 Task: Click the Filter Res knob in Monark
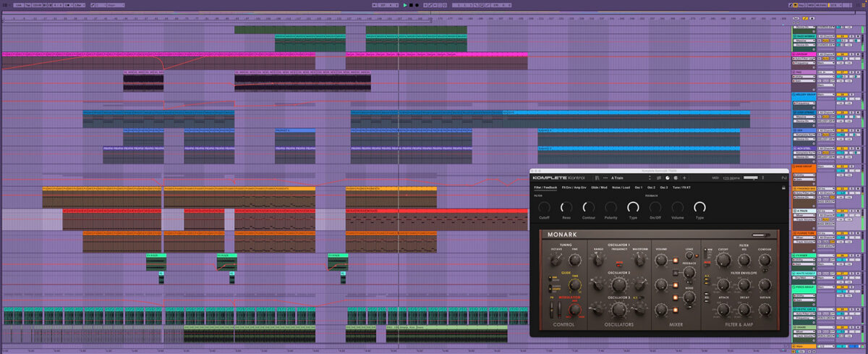(744, 259)
